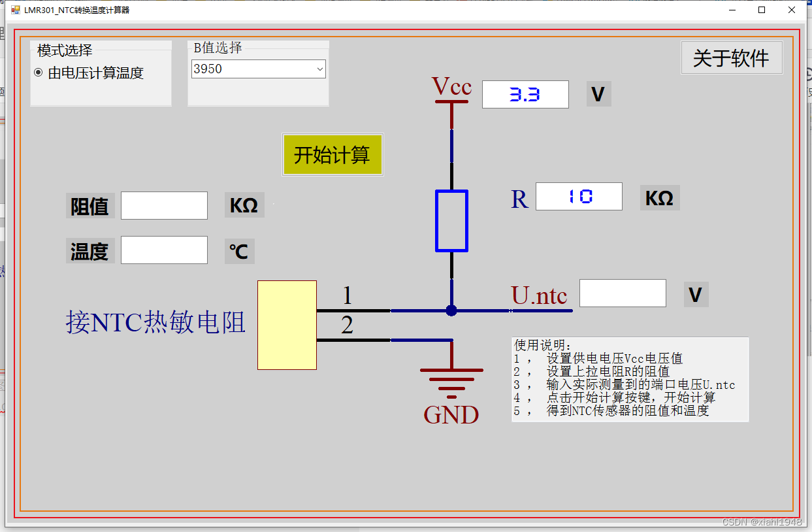
Task: Click the 使用说明 instructions heading
Action: pyautogui.click(x=542, y=345)
